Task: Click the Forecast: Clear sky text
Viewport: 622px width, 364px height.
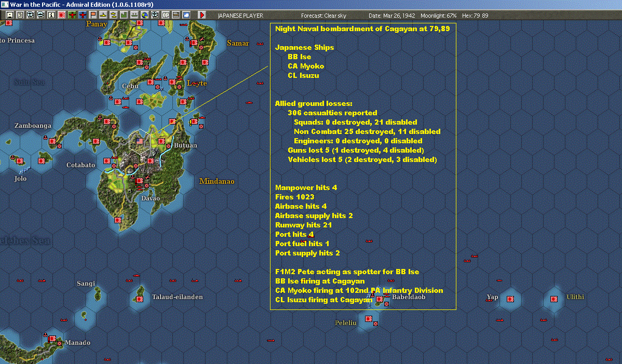Action: (323, 16)
